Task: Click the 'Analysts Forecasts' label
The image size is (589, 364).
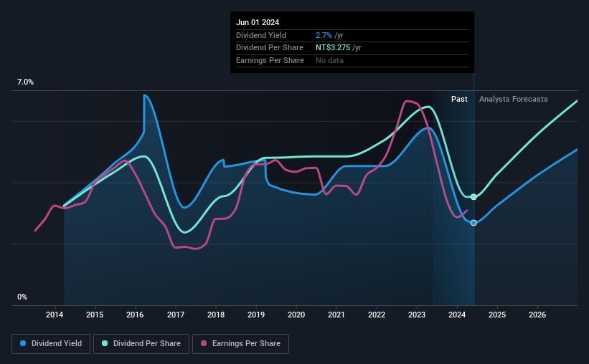Action: (513, 99)
